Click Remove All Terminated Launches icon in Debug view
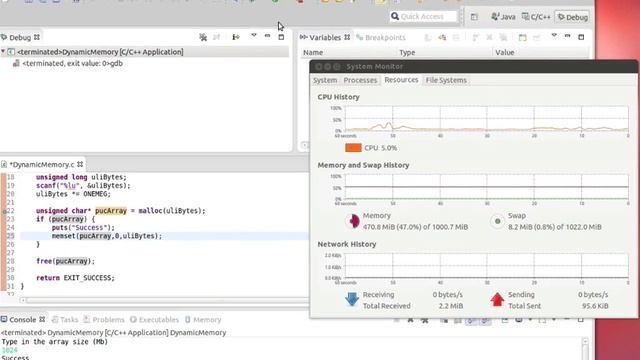Viewport: 640px width, 360px height. pyautogui.click(x=203, y=37)
